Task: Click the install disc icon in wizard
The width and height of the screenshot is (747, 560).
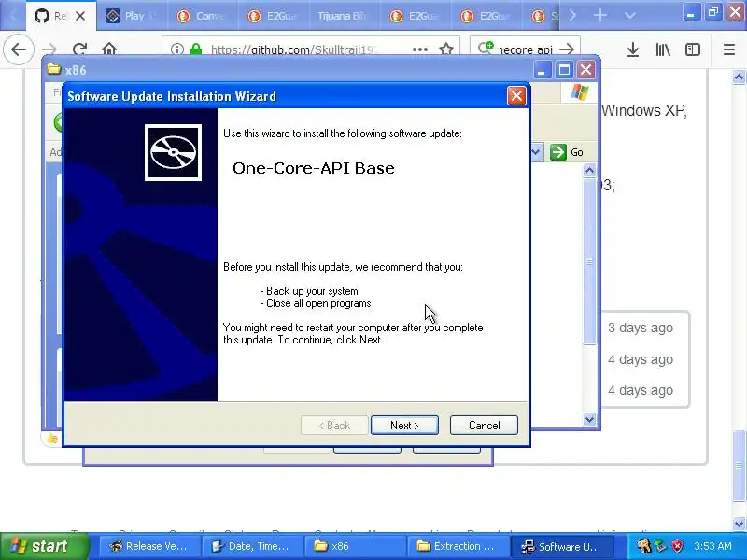Action: pyautogui.click(x=173, y=152)
